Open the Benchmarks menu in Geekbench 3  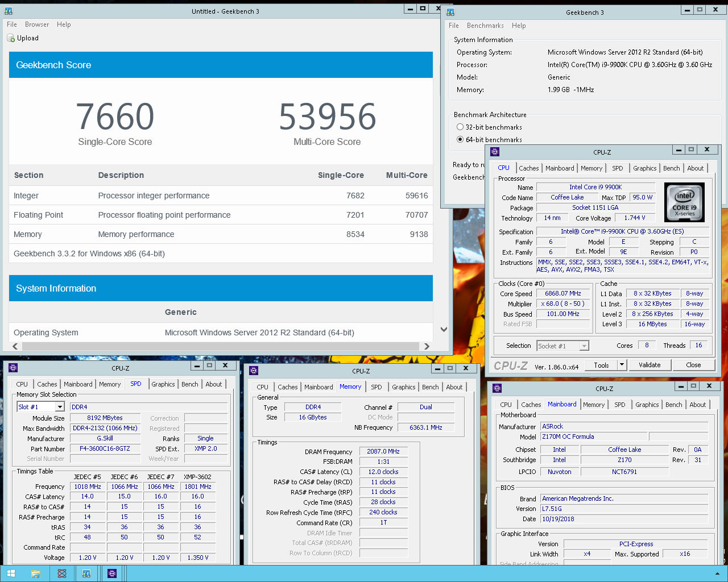[485, 26]
